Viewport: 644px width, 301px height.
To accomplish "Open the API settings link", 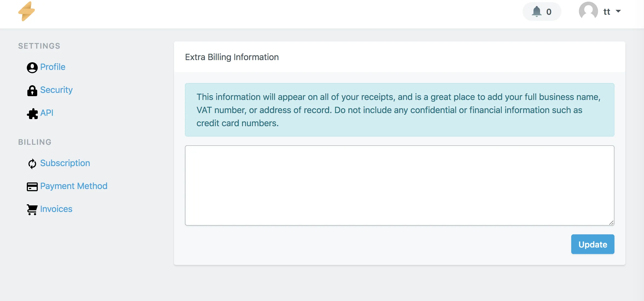I will coord(47,113).
